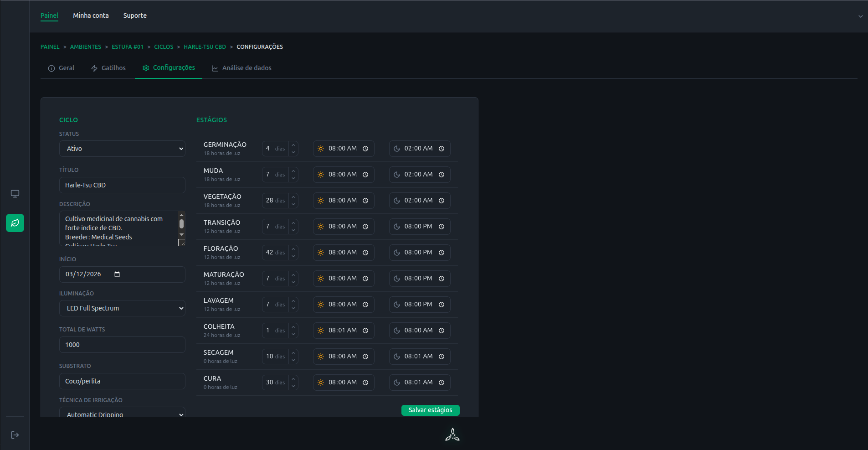Click the sun icon in Cura row

(321, 383)
